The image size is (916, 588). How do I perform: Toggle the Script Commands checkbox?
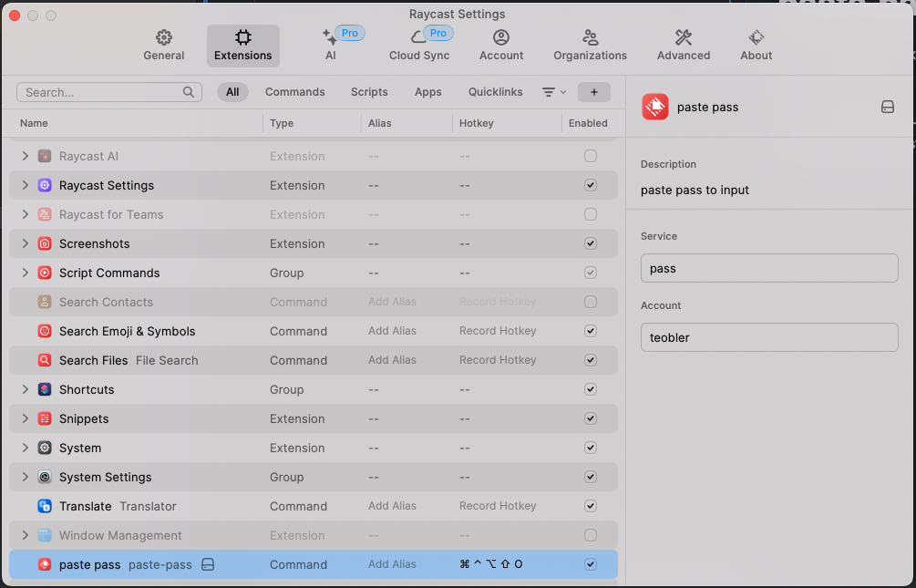point(591,273)
